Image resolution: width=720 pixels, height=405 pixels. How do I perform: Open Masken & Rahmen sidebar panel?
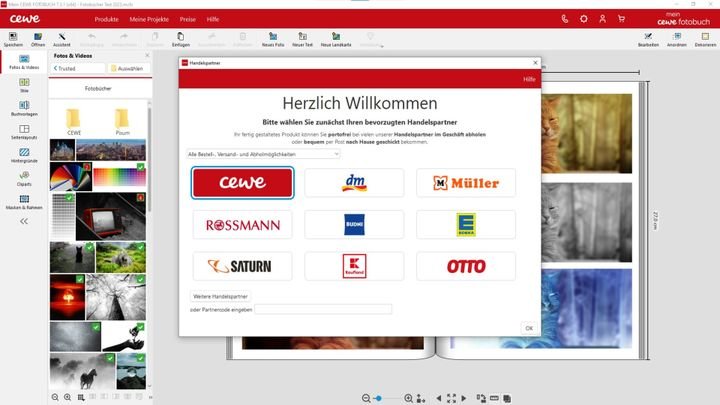click(24, 202)
